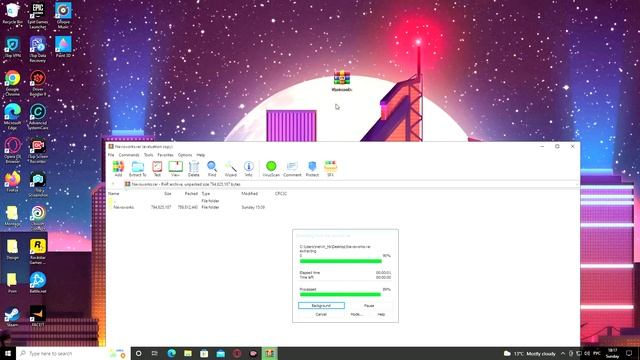
Task: Click the Processed total progress bar
Action: pos(345,294)
